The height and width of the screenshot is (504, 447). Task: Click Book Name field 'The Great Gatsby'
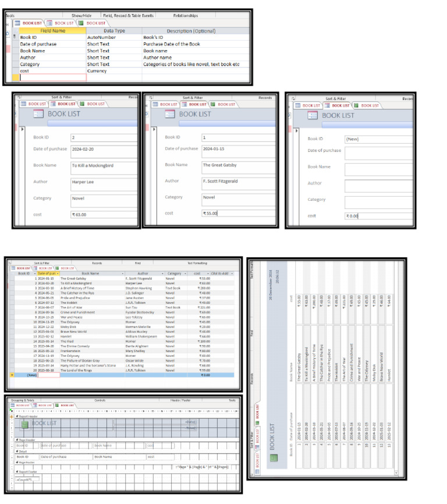click(x=239, y=168)
